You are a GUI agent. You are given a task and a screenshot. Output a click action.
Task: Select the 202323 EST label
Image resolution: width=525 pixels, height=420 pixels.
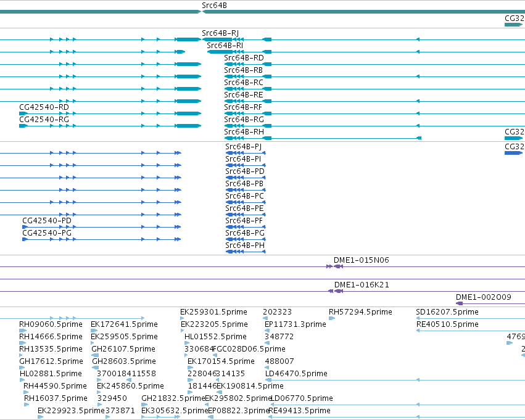point(277,313)
